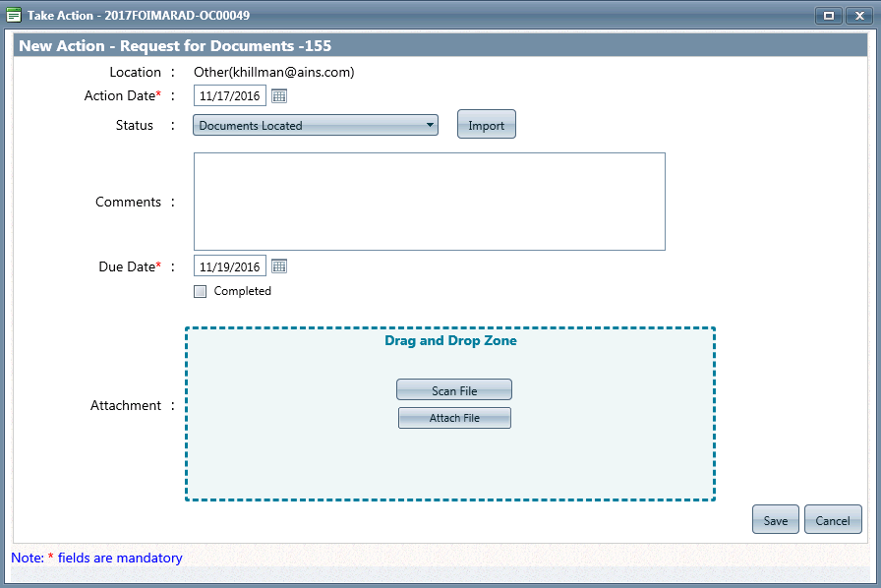This screenshot has height=588, width=881.
Task: Save the new action
Action: pyautogui.click(x=776, y=519)
